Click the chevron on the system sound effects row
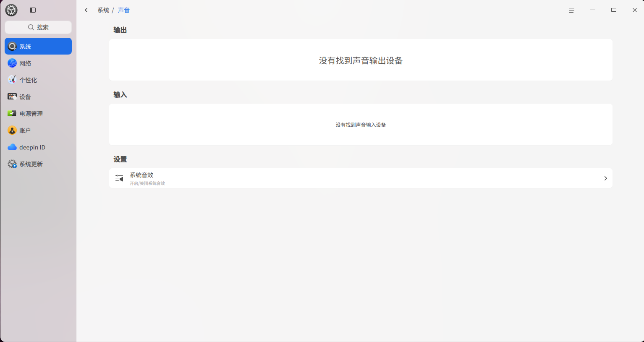 [605, 178]
